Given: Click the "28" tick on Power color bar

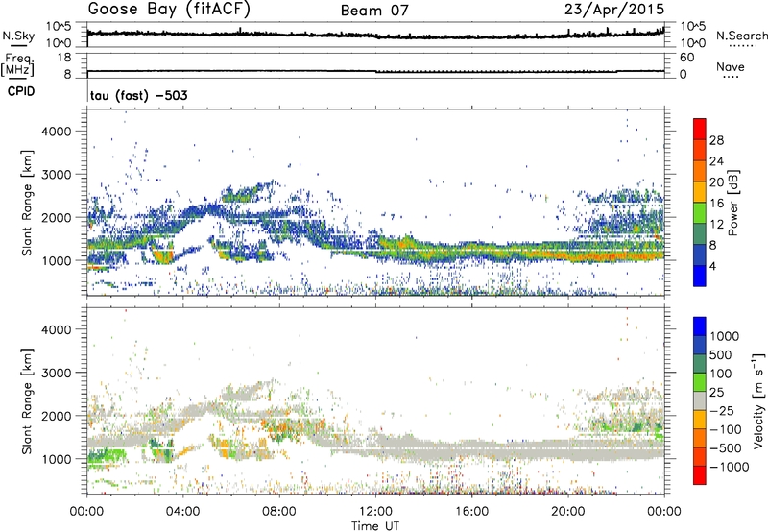Looking at the screenshot, I should tap(716, 140).
